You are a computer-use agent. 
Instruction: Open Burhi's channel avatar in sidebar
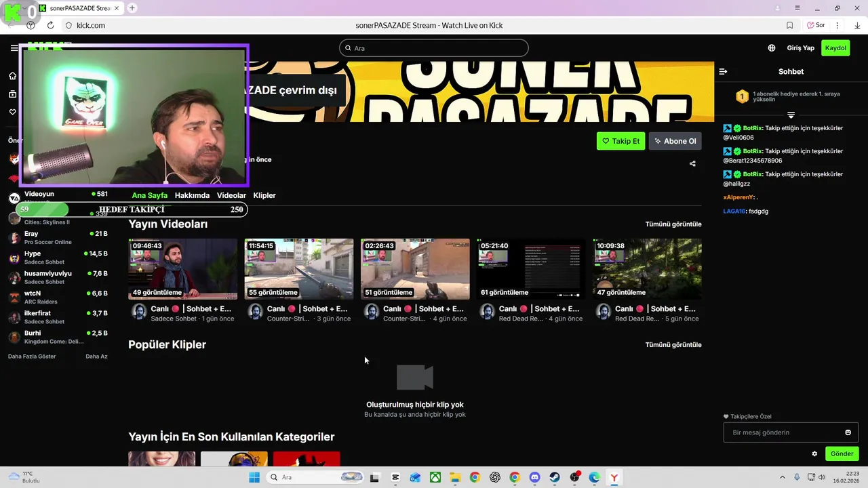(x=14, y=337)
